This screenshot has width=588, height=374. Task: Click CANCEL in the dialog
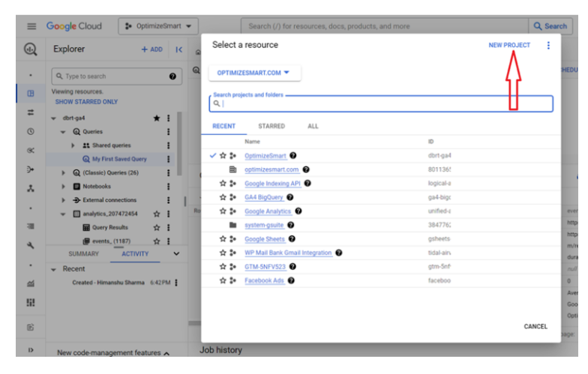coord(535,327)
